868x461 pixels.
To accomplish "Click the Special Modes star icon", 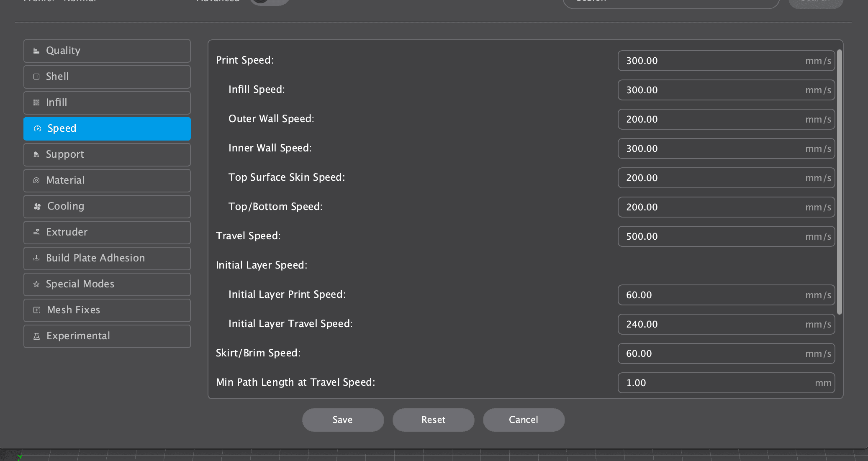I will pyautogui.click(x=36, y=284).
